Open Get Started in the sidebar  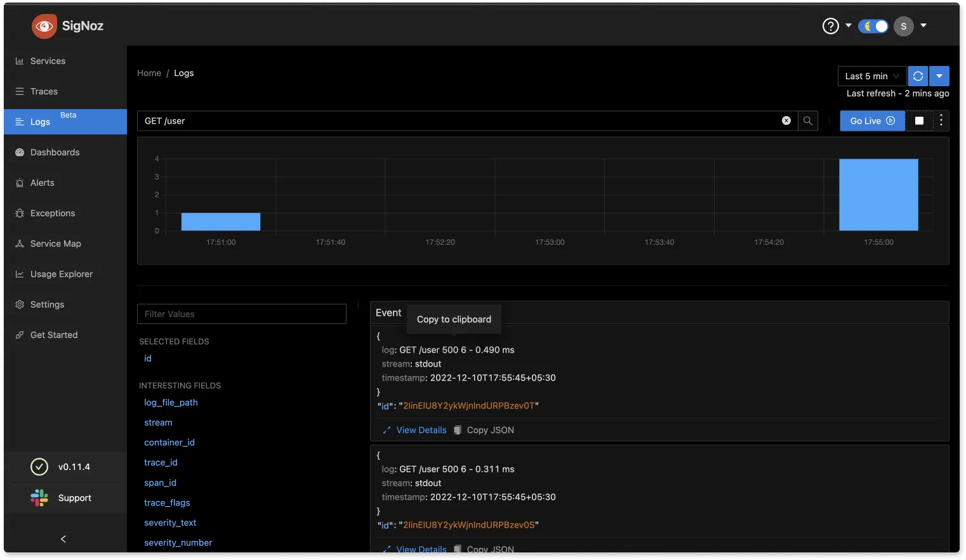[65, 335]
